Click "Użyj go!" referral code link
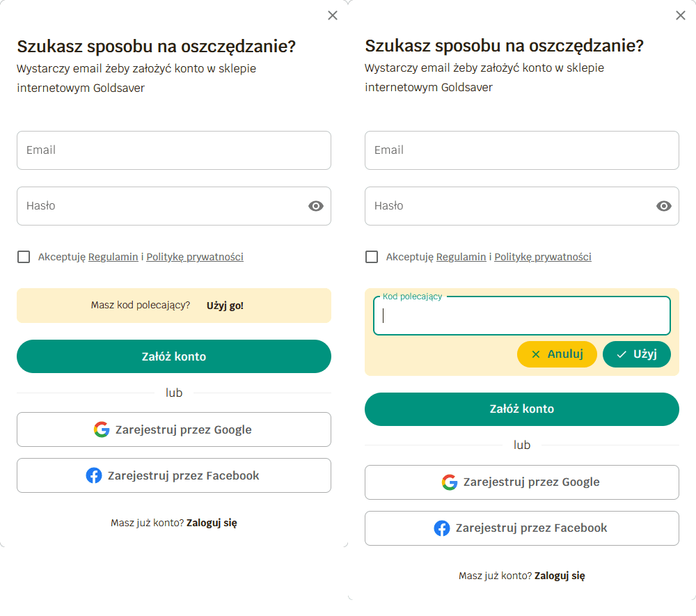This screenshot has width=696, height=616. 225,306
